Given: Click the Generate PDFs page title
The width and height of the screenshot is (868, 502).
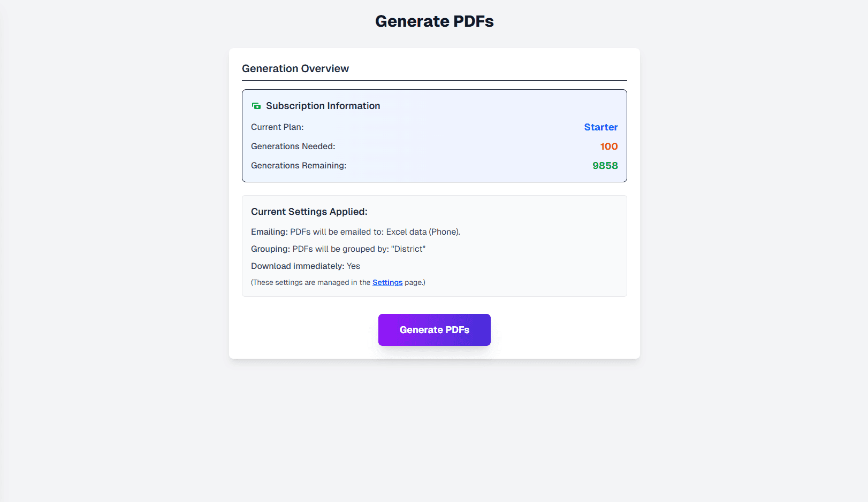Looking at the screenshot, I should pyautogui.click(x=434, y=21).
